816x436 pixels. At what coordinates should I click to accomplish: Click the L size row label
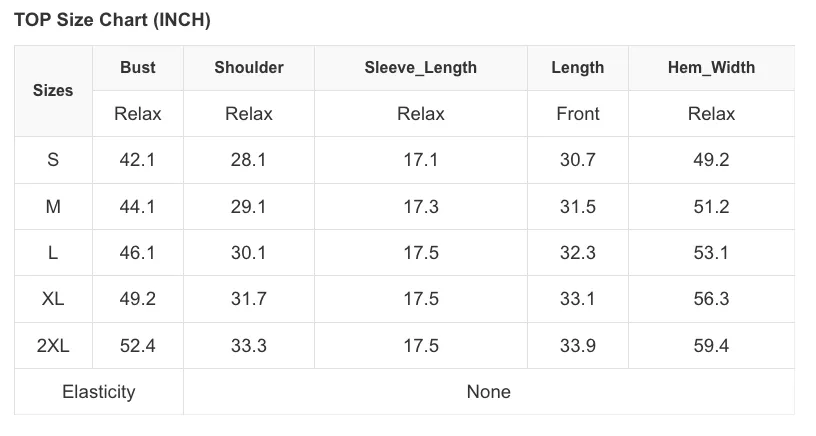click(53, 253)
